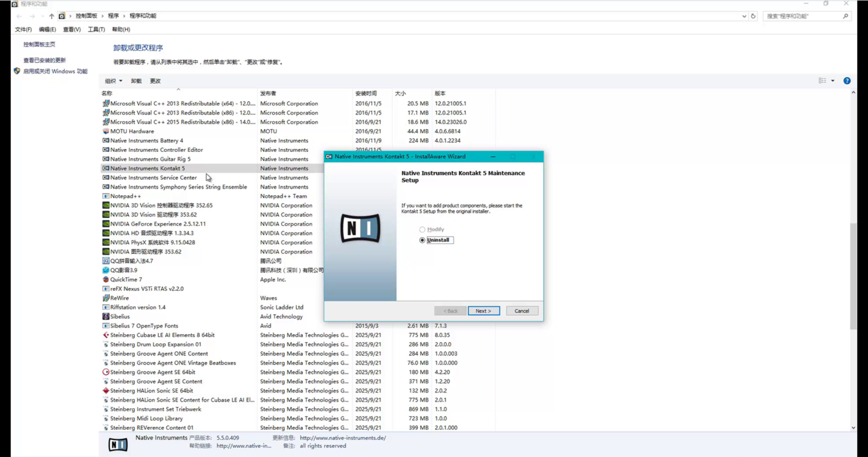Sort by the 安装时间 column header
This screenshot has height=457, width=868.
click(373, 93)
